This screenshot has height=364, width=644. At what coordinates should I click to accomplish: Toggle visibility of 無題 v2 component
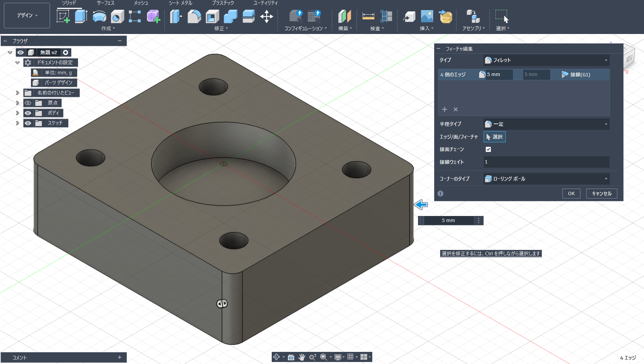21,52
